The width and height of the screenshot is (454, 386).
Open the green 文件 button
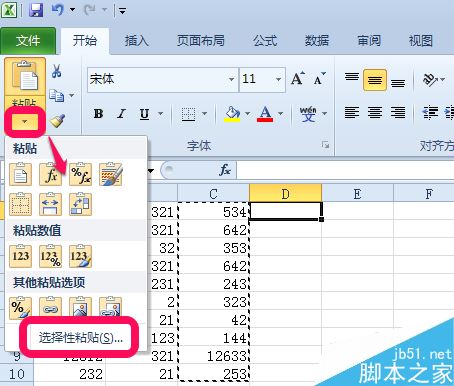point(28,41)
